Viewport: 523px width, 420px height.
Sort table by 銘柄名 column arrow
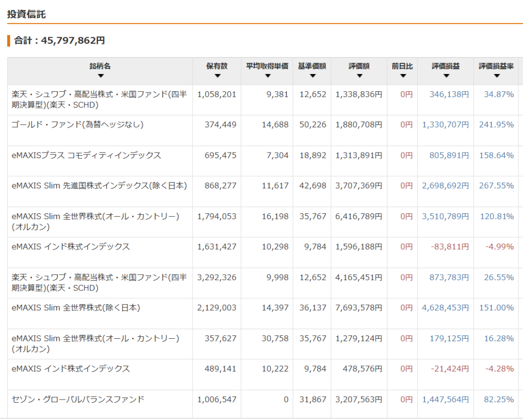100,76
